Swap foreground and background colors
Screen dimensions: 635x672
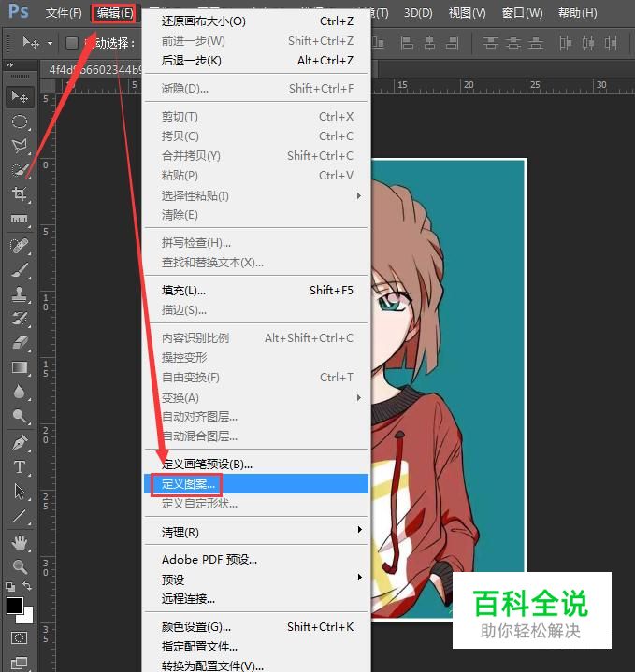coord(27,586)
